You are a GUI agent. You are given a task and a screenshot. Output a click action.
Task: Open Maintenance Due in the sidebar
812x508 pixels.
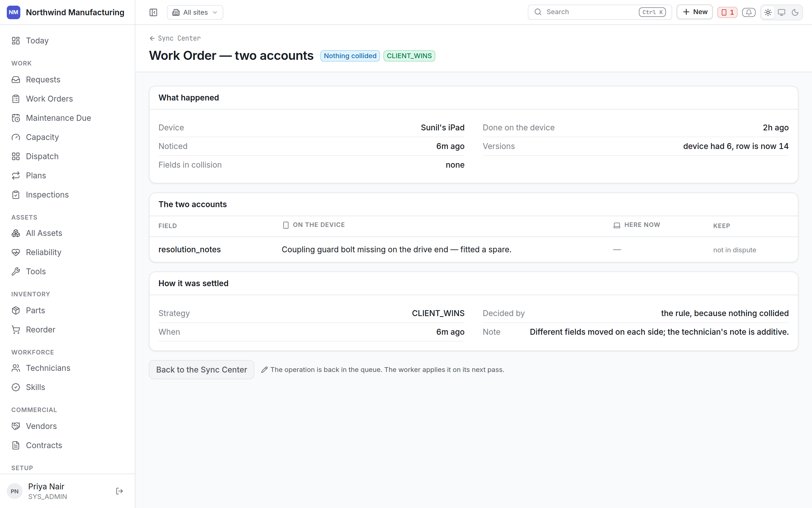[67, 118]
